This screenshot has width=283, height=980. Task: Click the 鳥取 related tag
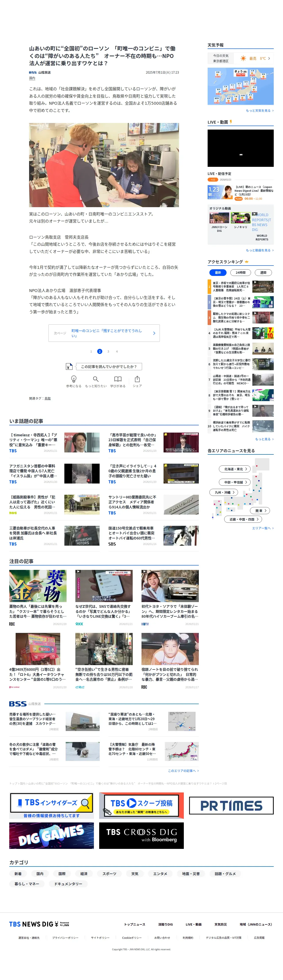coord(48,398)
